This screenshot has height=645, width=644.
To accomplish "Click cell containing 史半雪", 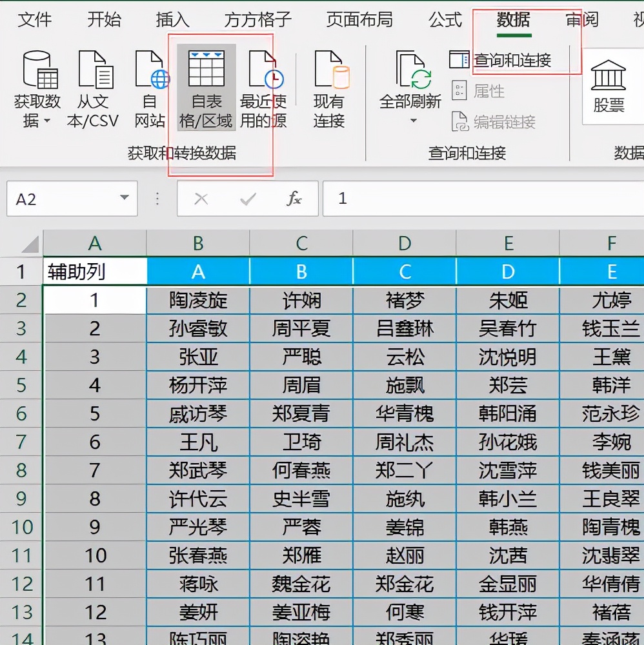I will (x=301, y=499).
